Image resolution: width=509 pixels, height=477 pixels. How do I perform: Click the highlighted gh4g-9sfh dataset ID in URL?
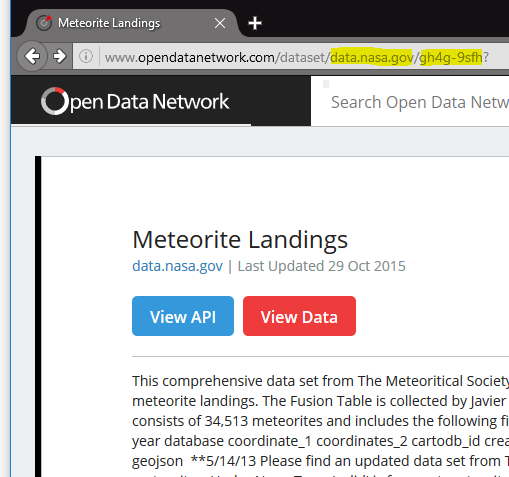451,57
